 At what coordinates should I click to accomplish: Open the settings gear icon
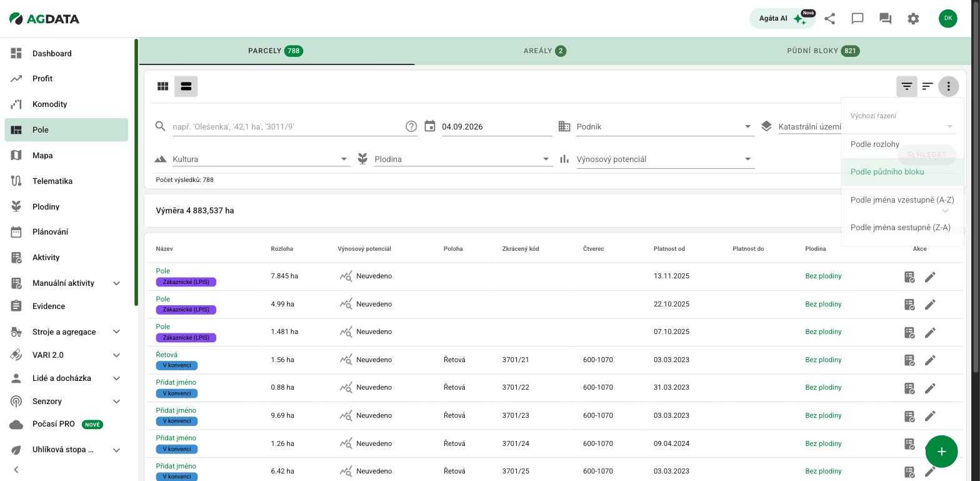pos(913,19)
